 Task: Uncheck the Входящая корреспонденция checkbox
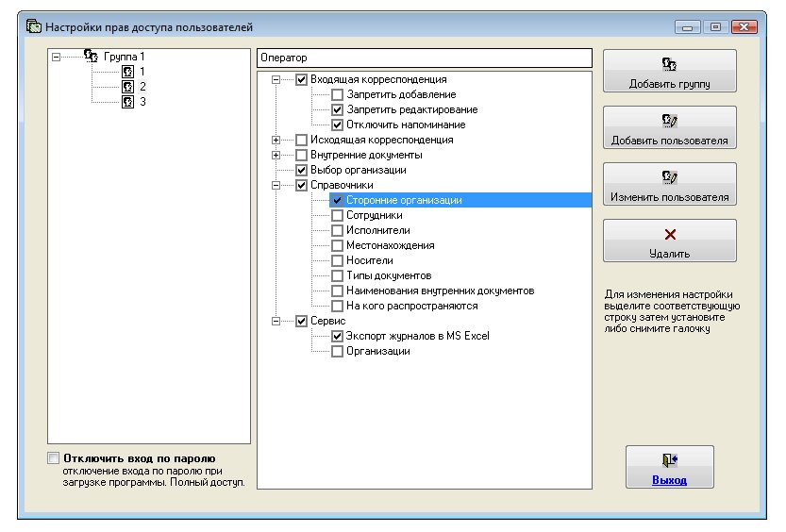301,79
